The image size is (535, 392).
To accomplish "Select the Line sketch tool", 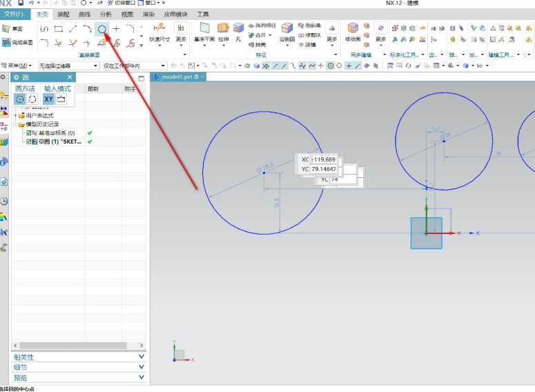I will click(72, 29).
